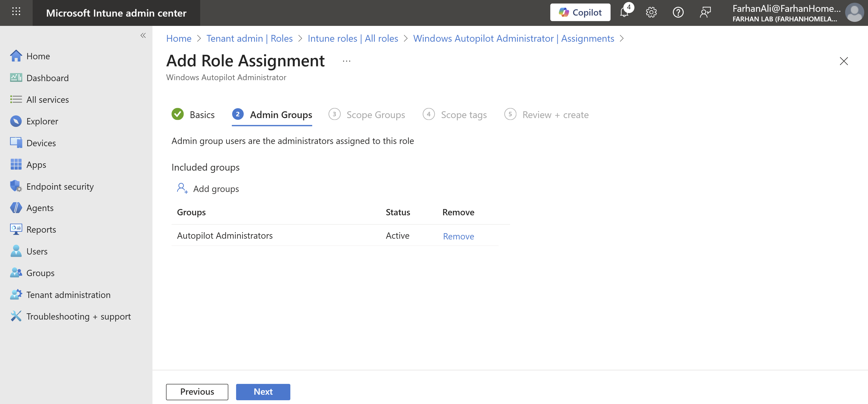Image resolution: width=868 pixels, height=404 pixels.
Task: Remove the Autopilot Administrators group
Action: click(458, 236)
